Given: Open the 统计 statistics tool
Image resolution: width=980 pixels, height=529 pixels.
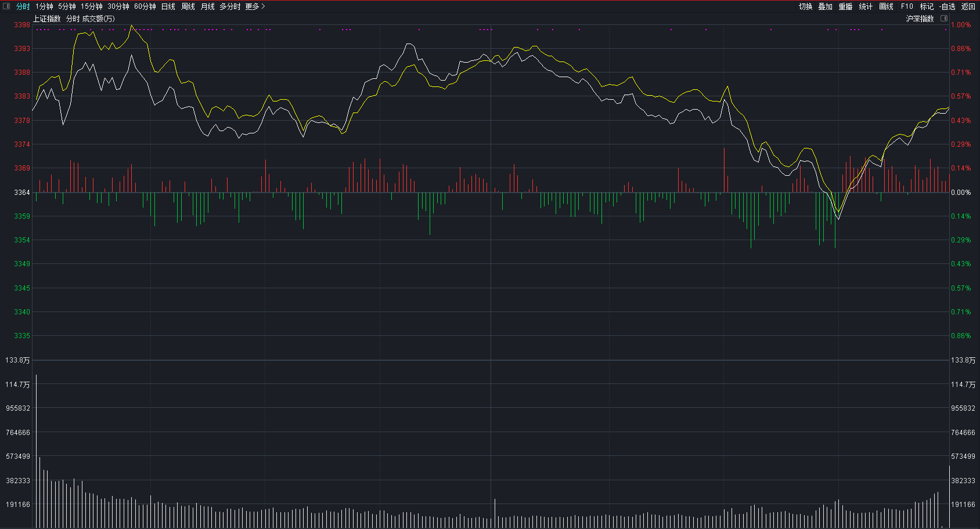Looking at the screenshot, I should tap(866, 6).
